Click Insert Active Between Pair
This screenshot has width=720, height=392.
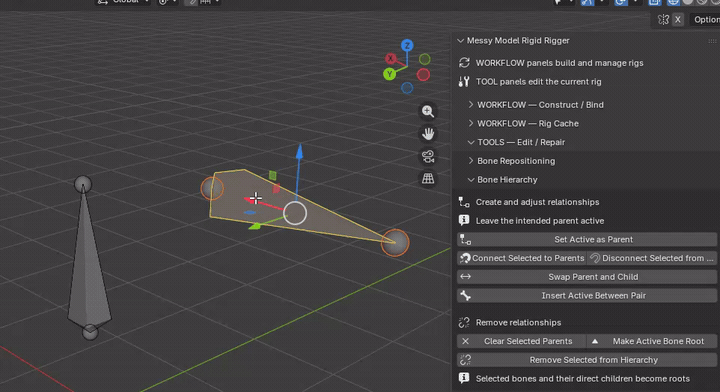click(x=587, y=296)
